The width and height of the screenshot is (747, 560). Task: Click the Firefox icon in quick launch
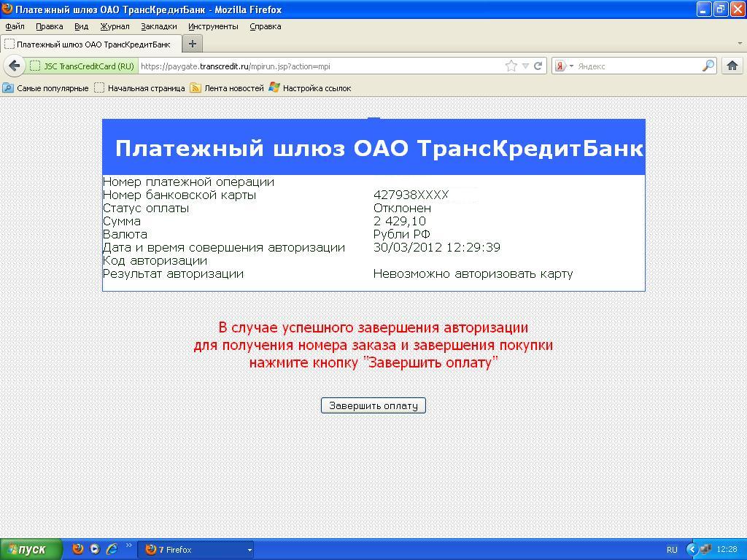pyautogui.click(x=78, y=549)
